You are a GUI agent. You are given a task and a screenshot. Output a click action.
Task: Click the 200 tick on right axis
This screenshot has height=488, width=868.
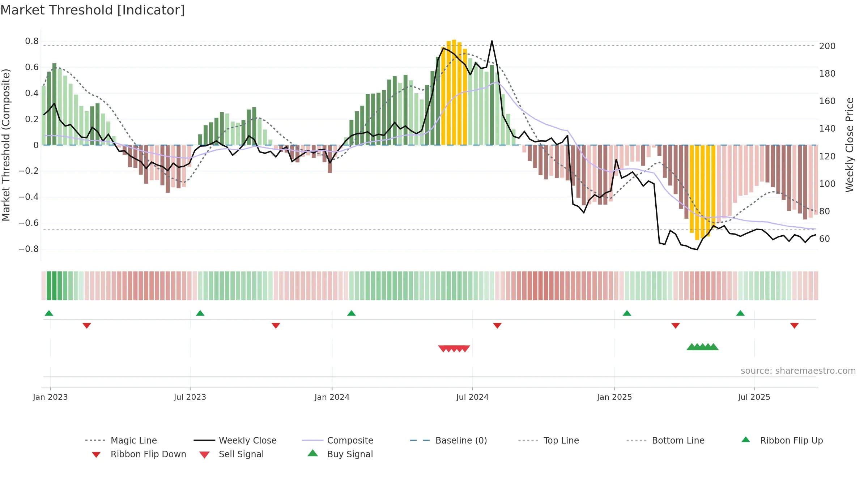click(827, 46)
